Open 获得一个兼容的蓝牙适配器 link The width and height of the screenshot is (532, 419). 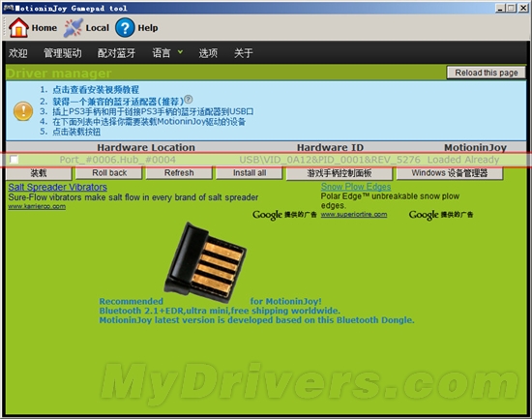tap(118, 102)
